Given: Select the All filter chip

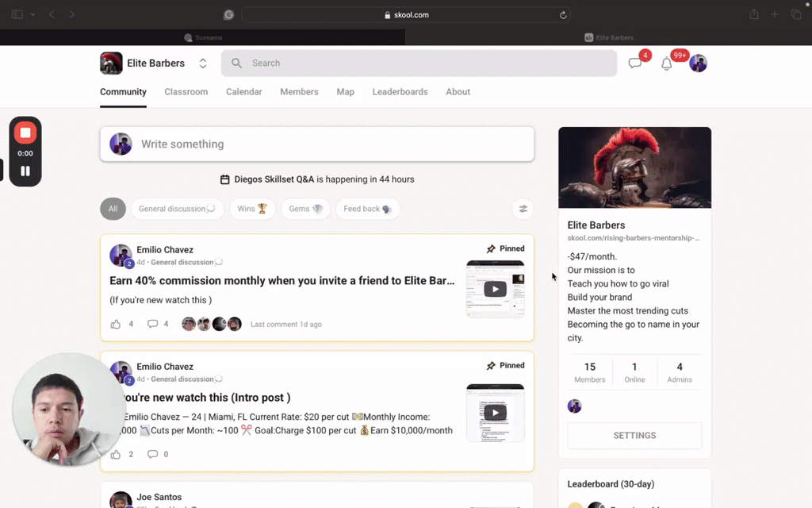Looking at the screenshot, I should click(x=113, y=209).
